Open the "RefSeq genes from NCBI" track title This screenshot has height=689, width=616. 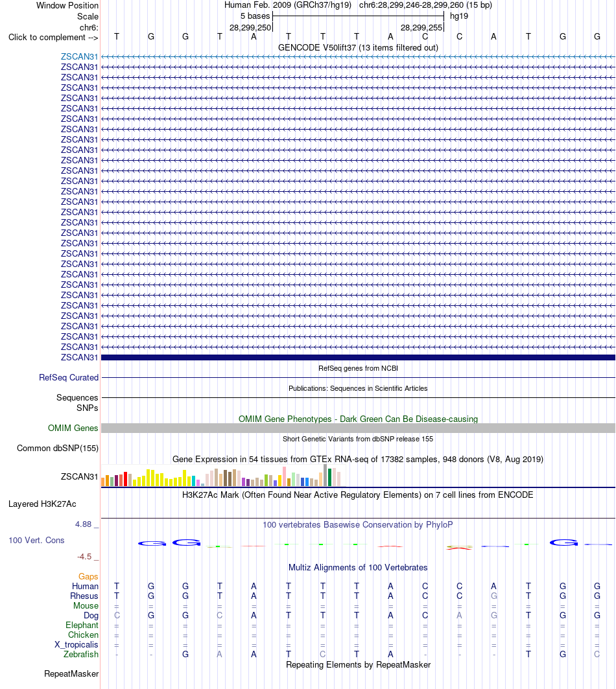(358, 368)
